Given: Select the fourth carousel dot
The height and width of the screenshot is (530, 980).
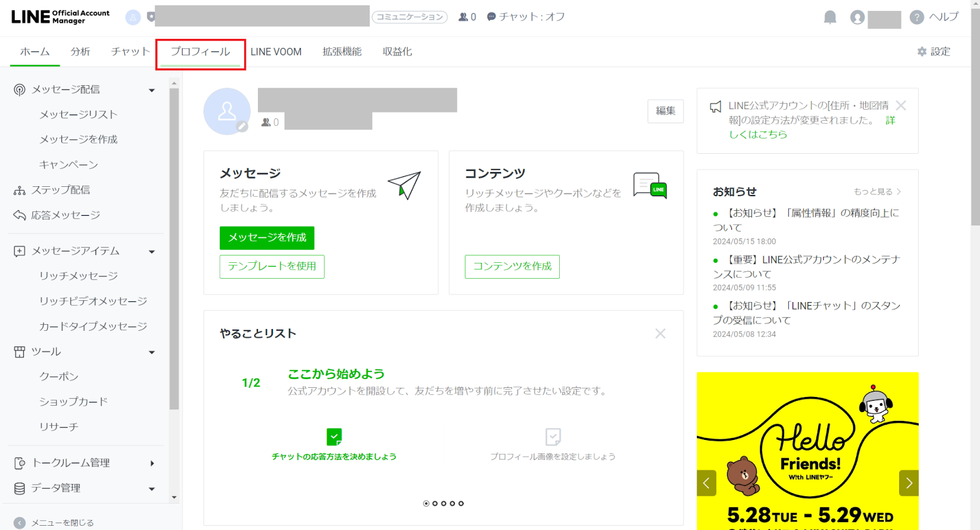Looking at the screenshot, I should click(x=453, y=504).
